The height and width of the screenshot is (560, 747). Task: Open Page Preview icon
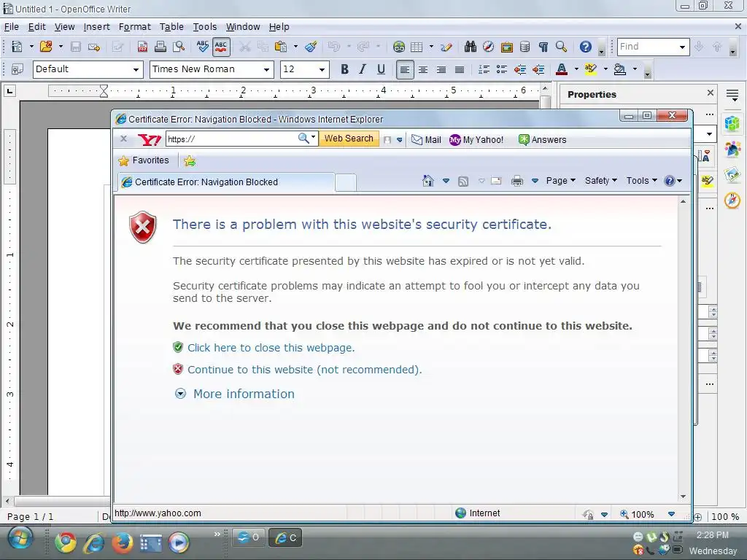179,47
